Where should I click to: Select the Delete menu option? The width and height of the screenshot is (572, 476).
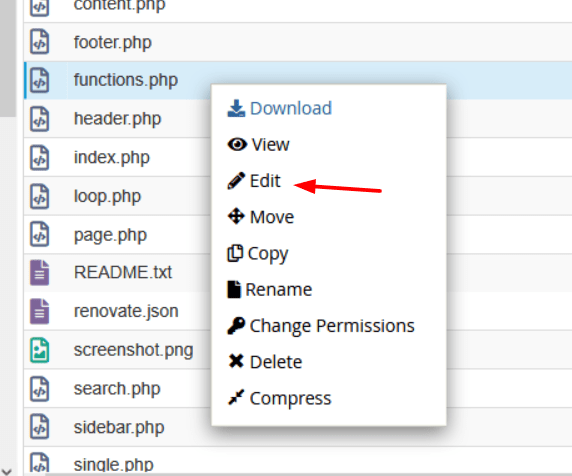click(x=276, y=362)
